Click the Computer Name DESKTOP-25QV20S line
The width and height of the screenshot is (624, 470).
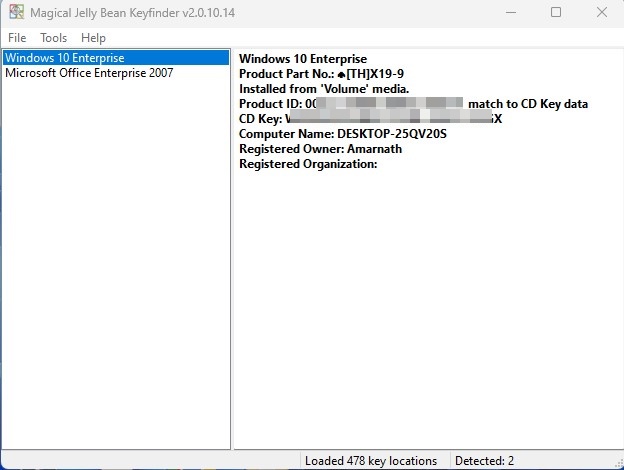[343, 134]
